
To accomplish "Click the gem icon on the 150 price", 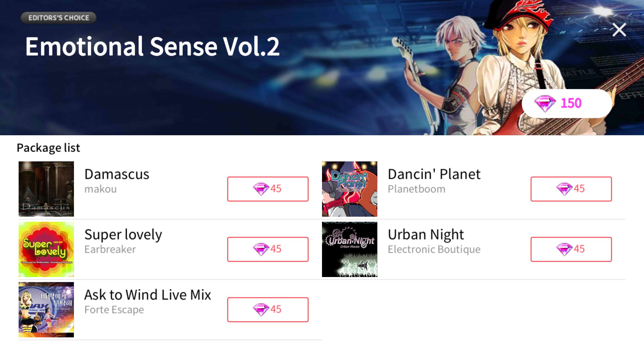I will (545, 103).
